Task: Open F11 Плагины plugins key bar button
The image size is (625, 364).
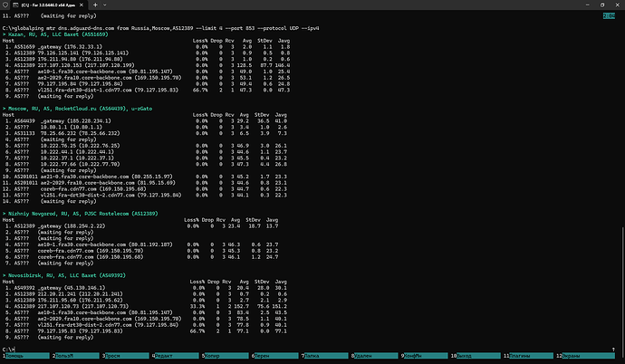Action: coord(529,356)
